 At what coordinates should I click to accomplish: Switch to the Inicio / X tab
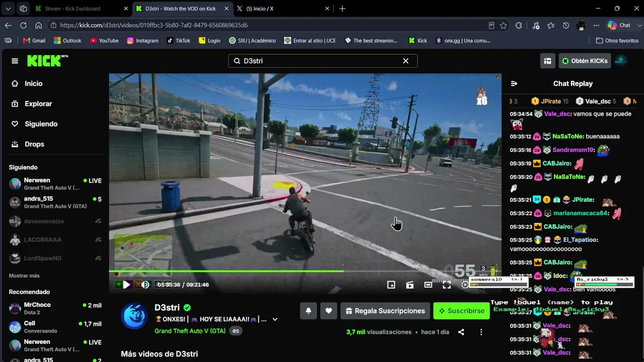283,9
